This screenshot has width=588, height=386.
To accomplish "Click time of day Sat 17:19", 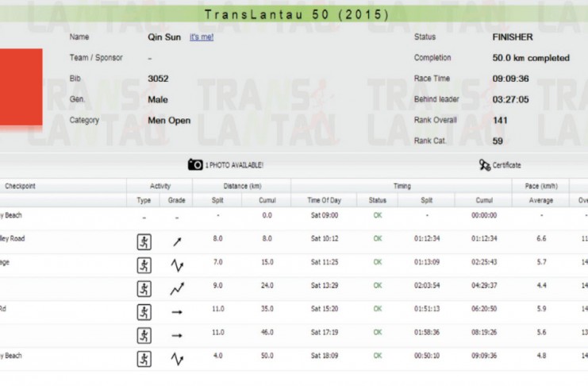I will tap(325, 333).
